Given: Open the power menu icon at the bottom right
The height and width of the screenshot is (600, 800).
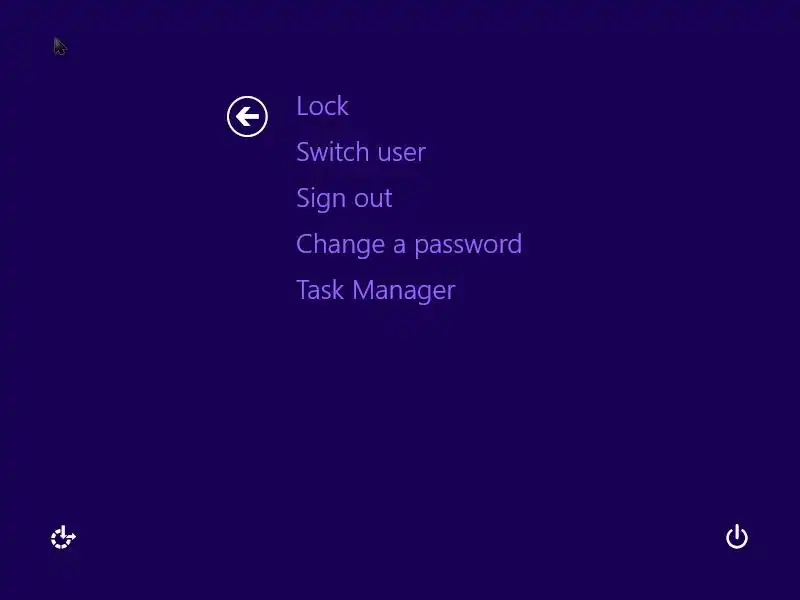Looking at the screenshot, I should (737, 536).
